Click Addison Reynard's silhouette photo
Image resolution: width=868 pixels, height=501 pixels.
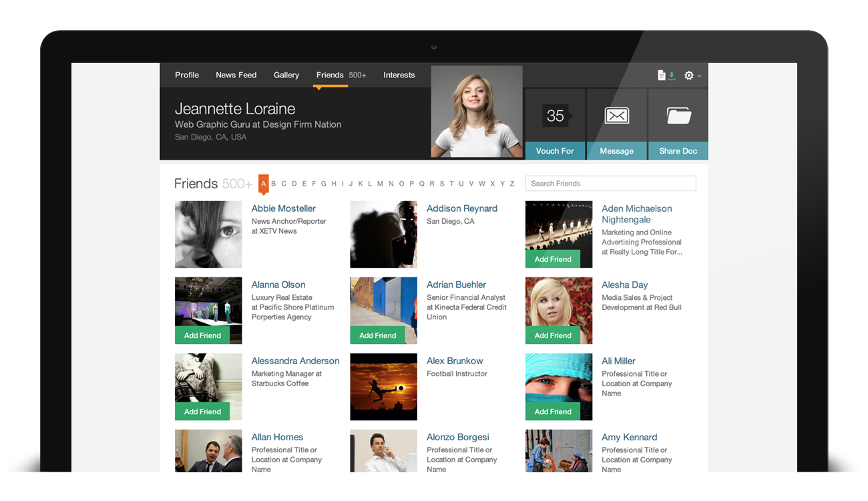click(x=384, y=234)
